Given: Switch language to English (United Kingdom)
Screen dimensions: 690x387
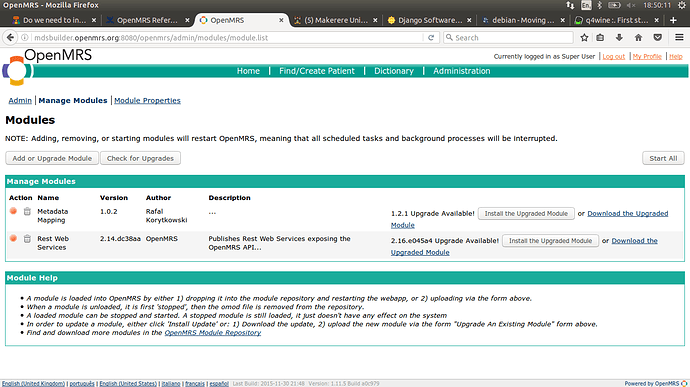Looking at the screenshot, I should (33, 383).
